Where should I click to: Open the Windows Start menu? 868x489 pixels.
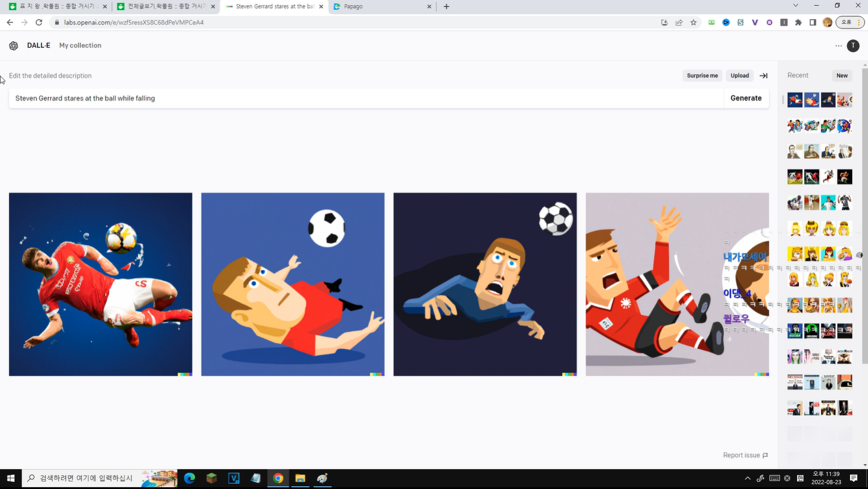click(10, 478)
